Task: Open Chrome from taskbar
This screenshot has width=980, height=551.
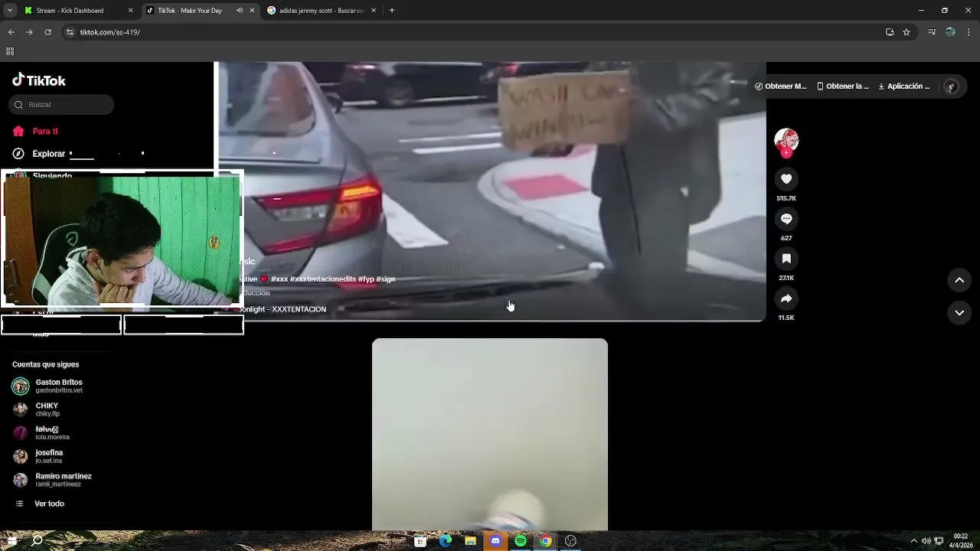Action: click(545, 541)
